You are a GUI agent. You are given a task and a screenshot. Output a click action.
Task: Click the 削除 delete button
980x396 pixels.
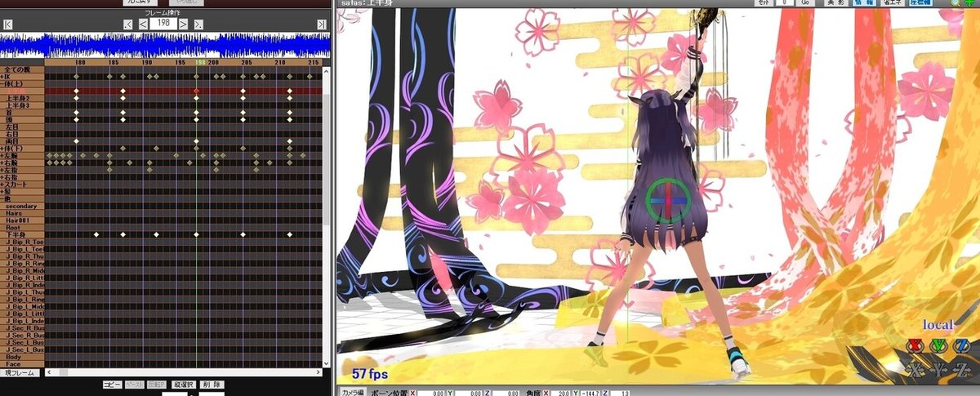pyautogui.click(x=212, y=384)
